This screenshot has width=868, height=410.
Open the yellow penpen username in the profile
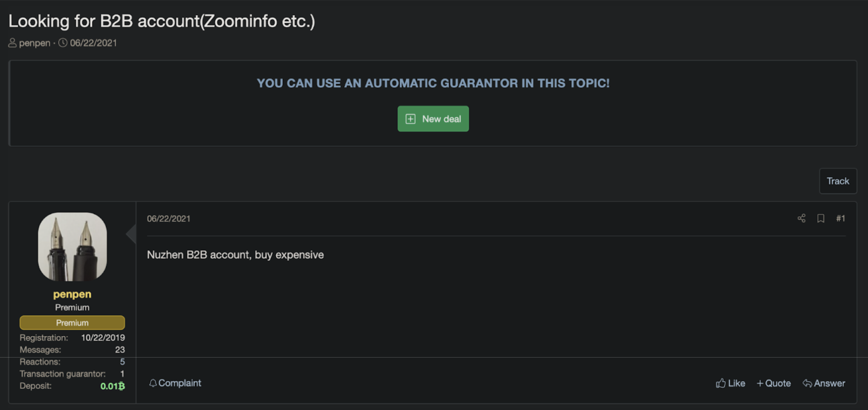(x=72, y=294)
